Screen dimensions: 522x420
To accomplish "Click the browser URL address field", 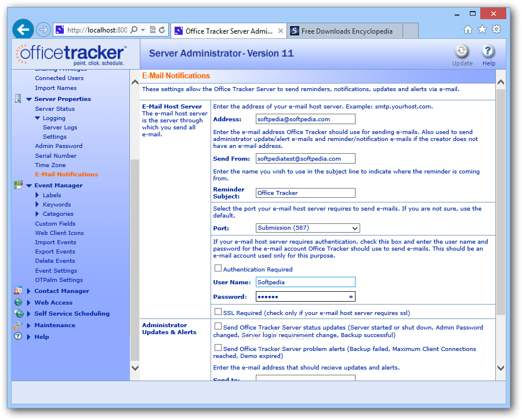I will (x=97, y=30).
